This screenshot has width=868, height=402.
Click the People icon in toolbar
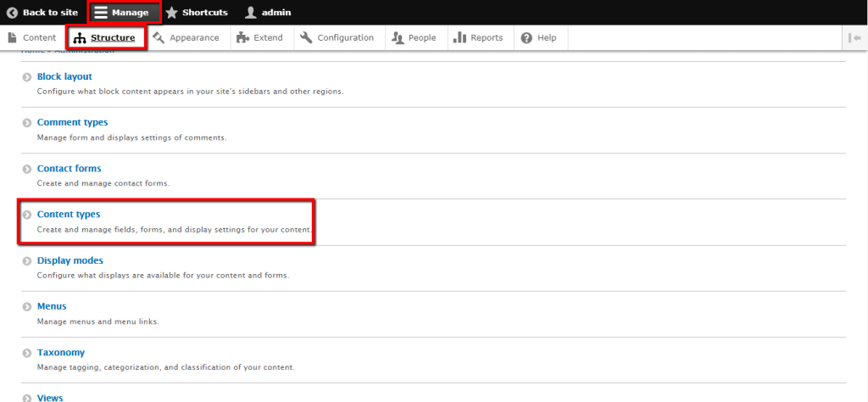[x=398, y=37]
